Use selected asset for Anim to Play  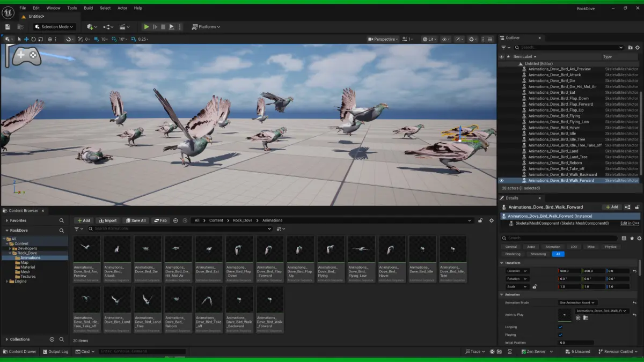coord(578,318)
